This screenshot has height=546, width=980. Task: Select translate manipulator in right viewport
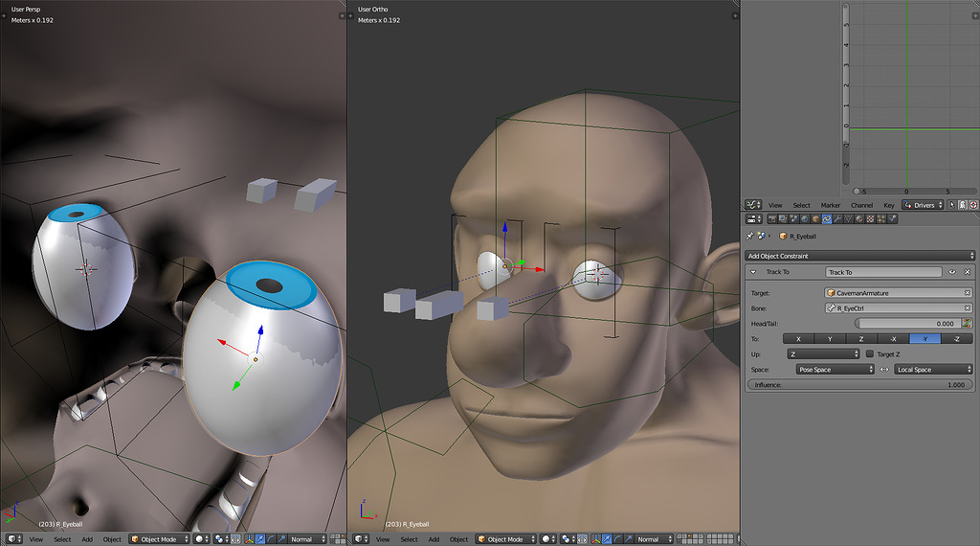(607, 539)
